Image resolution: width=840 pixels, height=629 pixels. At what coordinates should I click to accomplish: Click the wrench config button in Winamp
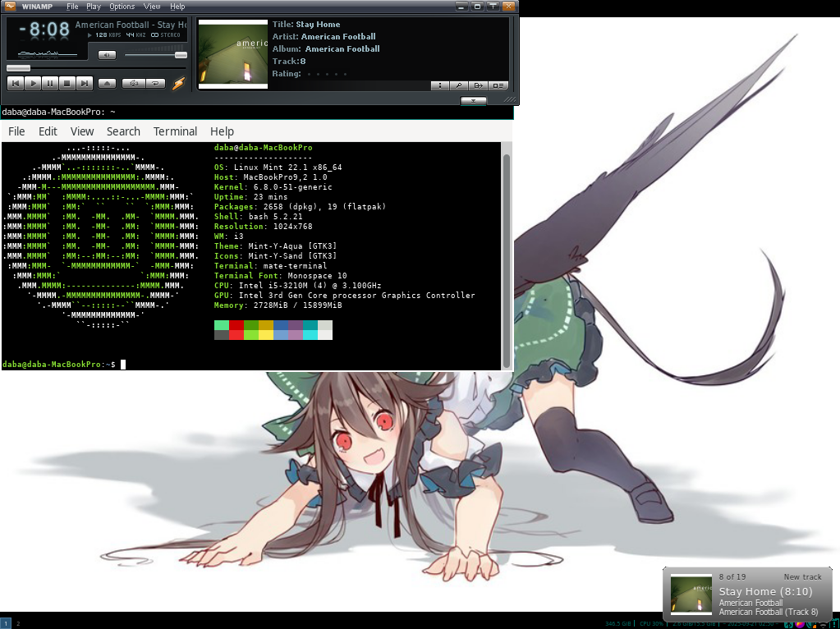click(x=459, y=85)
